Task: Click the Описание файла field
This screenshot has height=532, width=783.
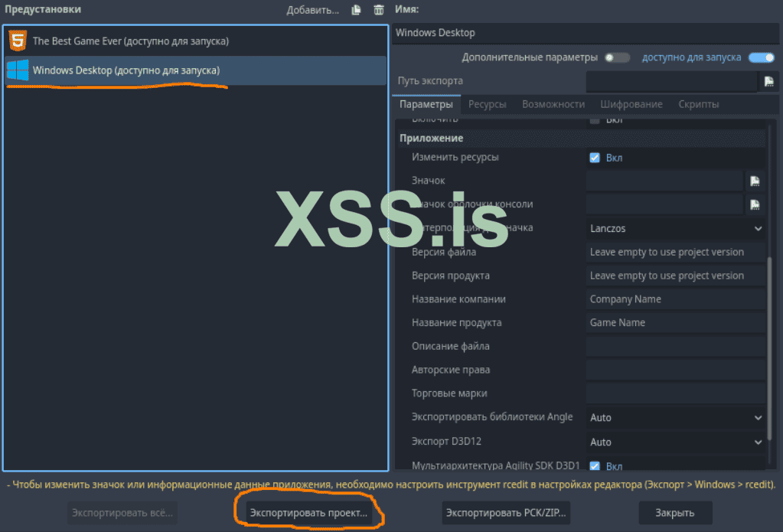Action: click(676, 346)
